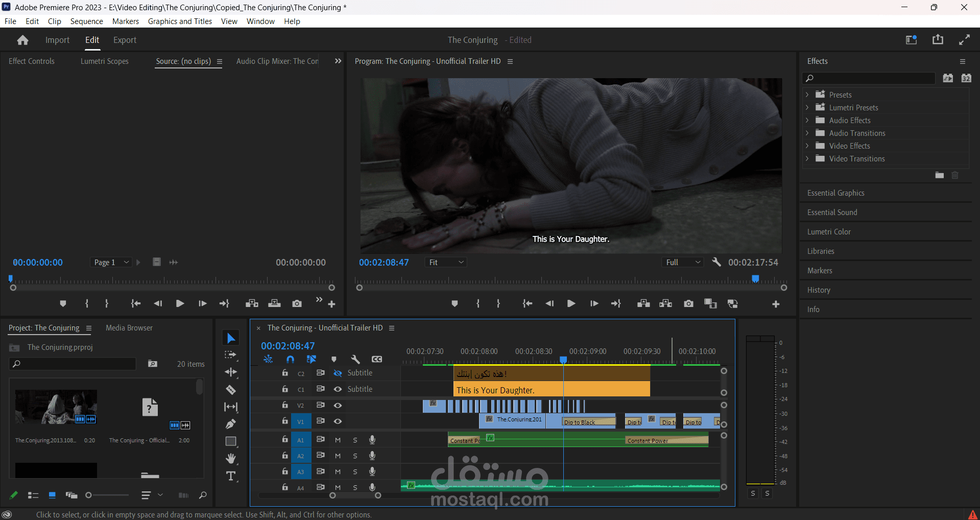
Task: Expand the Video Effects folder
Action: coord(807,146)
